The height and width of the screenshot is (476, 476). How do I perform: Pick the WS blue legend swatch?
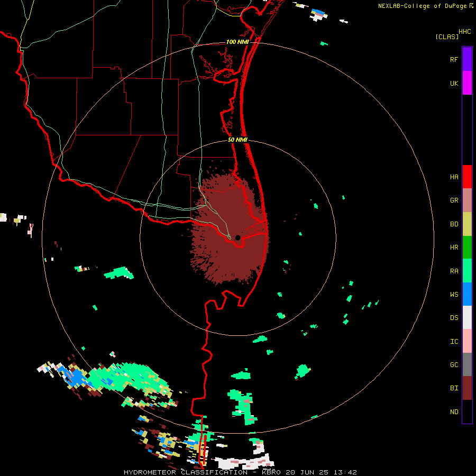pyautogui.click(x=467, y=294)
